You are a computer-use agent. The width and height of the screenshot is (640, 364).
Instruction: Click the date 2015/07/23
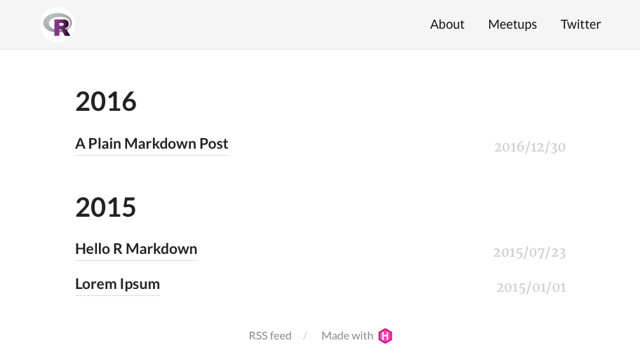tap(529, 252)
